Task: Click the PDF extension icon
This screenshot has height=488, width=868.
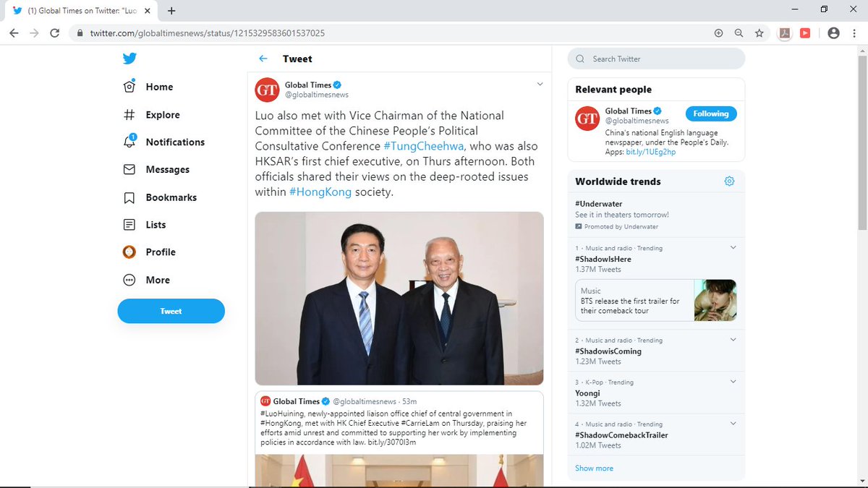Action: point(786,33)
